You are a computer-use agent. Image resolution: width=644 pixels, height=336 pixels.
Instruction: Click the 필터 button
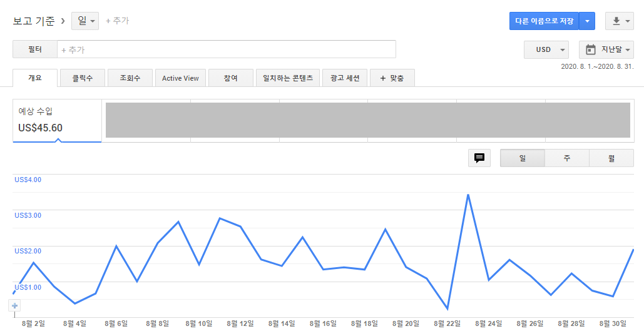[35, 49]
